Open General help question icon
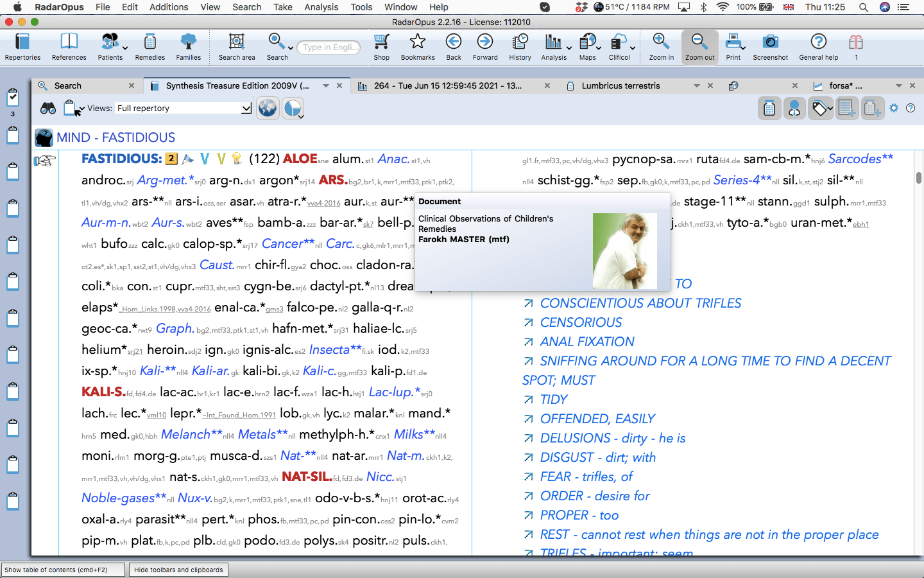924x578 pixels. [818, 47]
